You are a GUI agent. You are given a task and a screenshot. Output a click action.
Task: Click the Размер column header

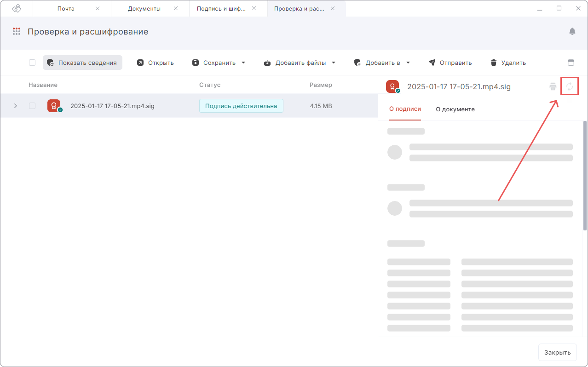[321, 85]
